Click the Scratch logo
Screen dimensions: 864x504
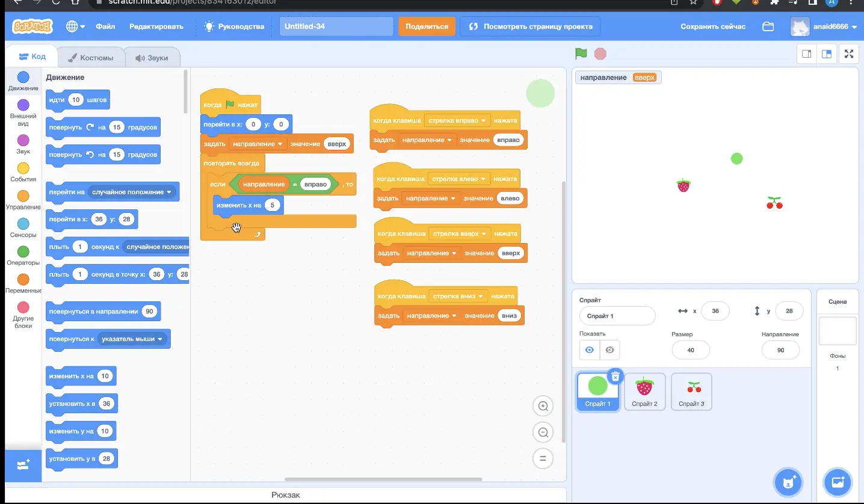click(32, 26)
